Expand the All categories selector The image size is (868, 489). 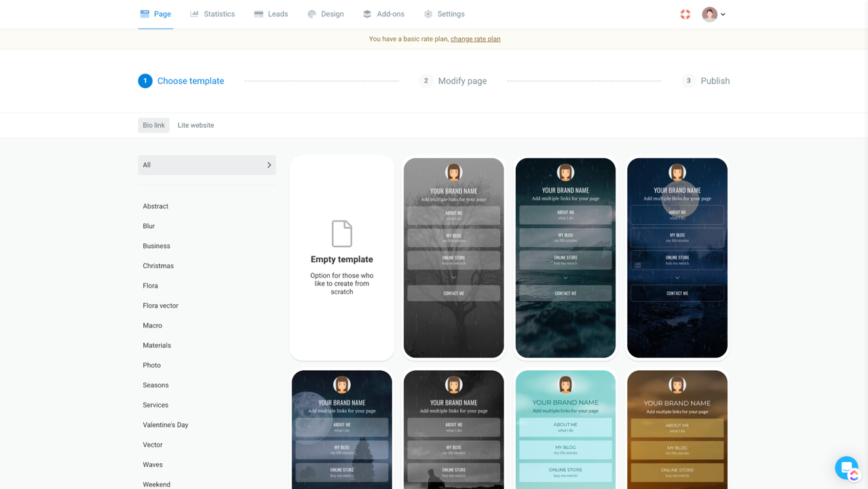click(x=206, y=165)
